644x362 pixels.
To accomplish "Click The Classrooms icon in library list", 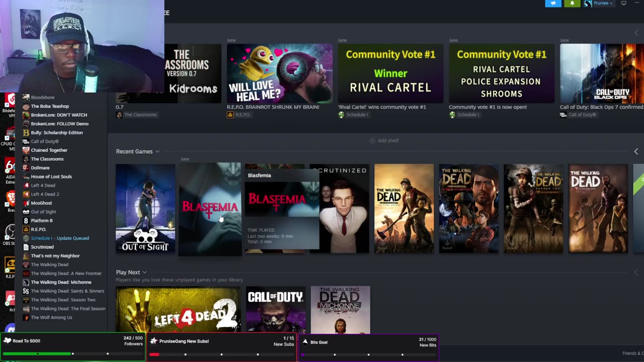I will click(x=26, y=159).
